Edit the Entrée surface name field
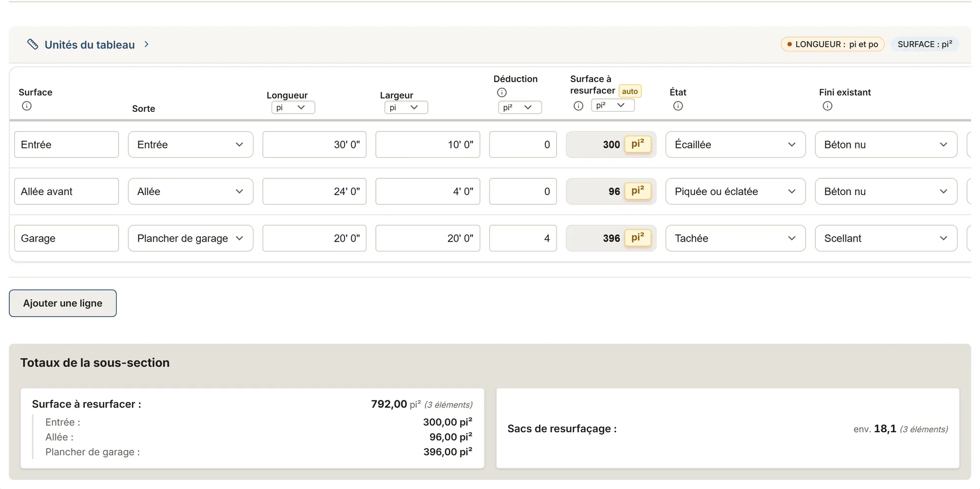This screenshot has width=980, height=489. [x=67, y=145]
